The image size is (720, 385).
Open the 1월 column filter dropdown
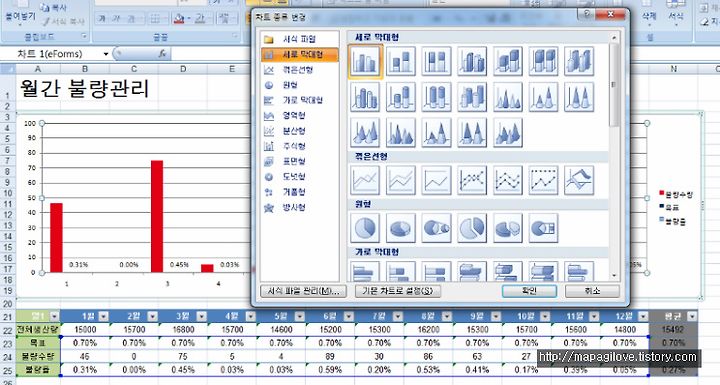pyautogui.click(x=103, y=317)
